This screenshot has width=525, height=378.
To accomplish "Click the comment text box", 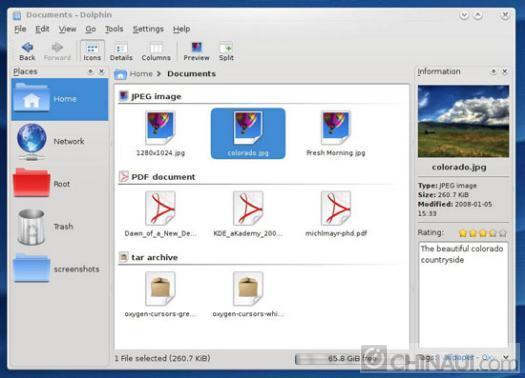I will pos(463,295).
